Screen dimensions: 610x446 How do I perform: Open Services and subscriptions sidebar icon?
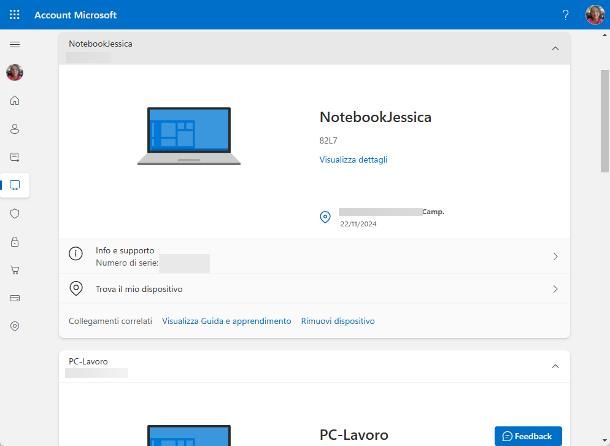pos(15,157)
